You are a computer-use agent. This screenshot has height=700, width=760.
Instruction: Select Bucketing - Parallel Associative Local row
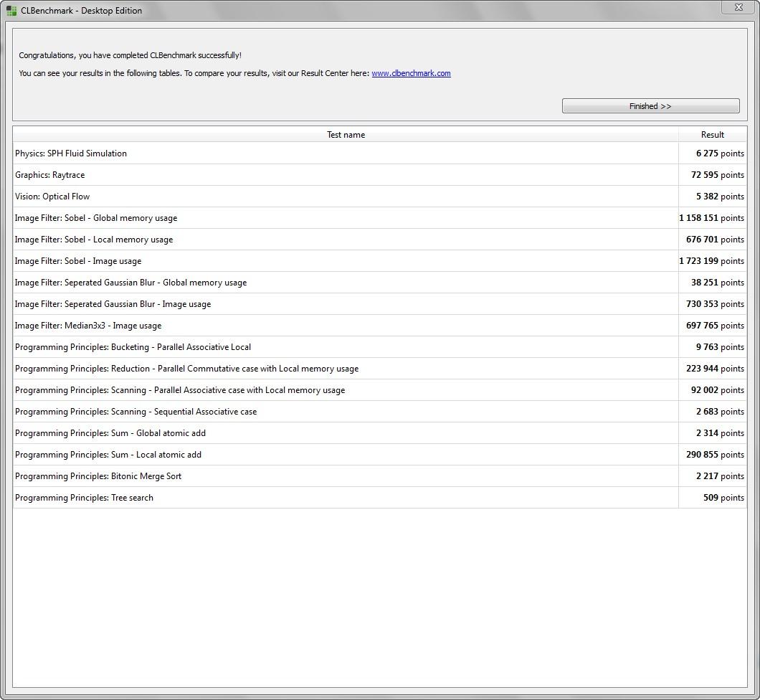point(133,347)
